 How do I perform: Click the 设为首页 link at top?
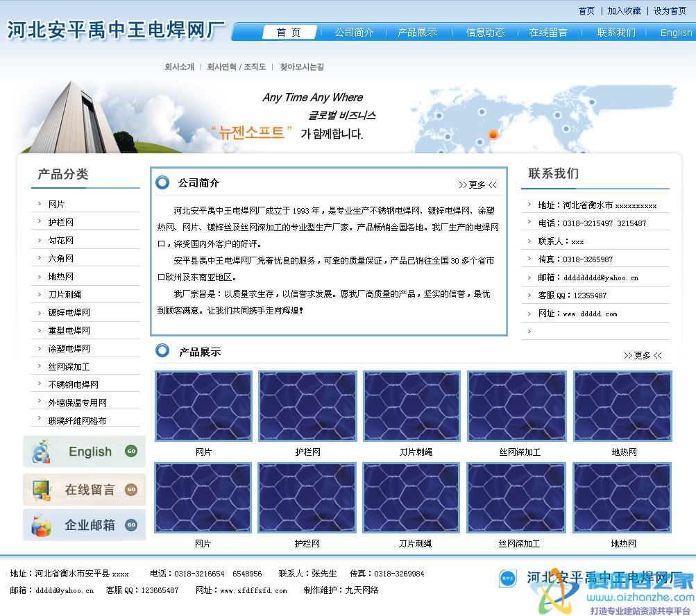(670, 11)
